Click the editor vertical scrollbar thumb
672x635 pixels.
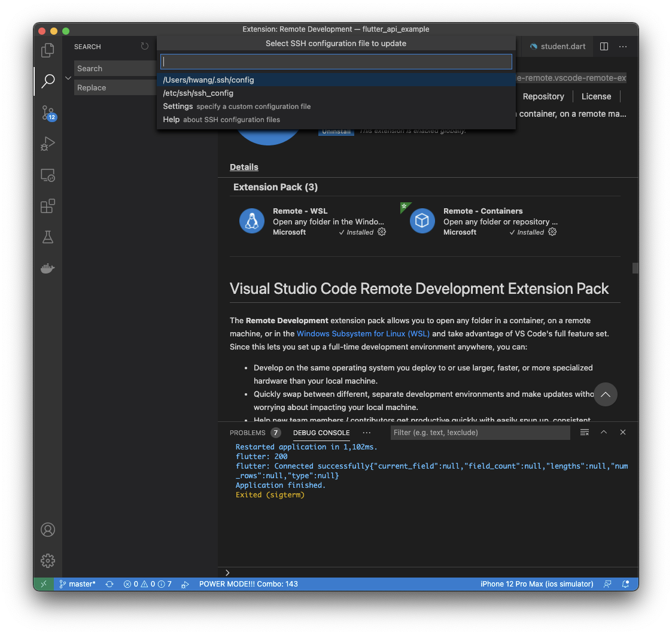[635, 268]
